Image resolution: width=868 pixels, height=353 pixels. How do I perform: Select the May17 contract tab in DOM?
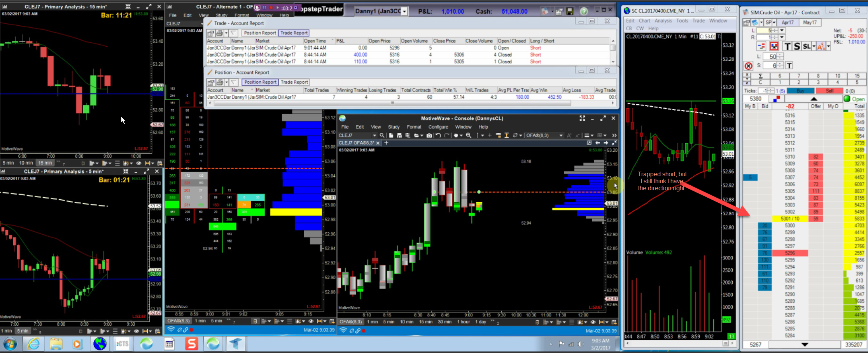tap(810, 23)
